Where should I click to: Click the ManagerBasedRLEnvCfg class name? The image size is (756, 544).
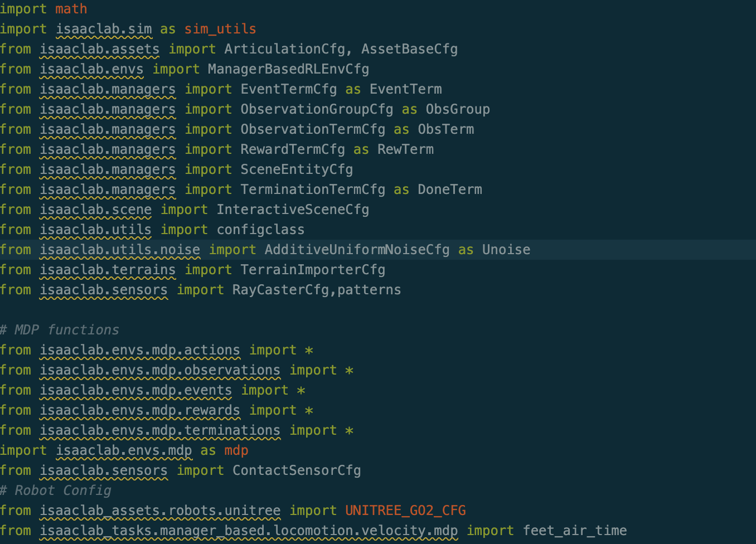[x=288, y=69]
